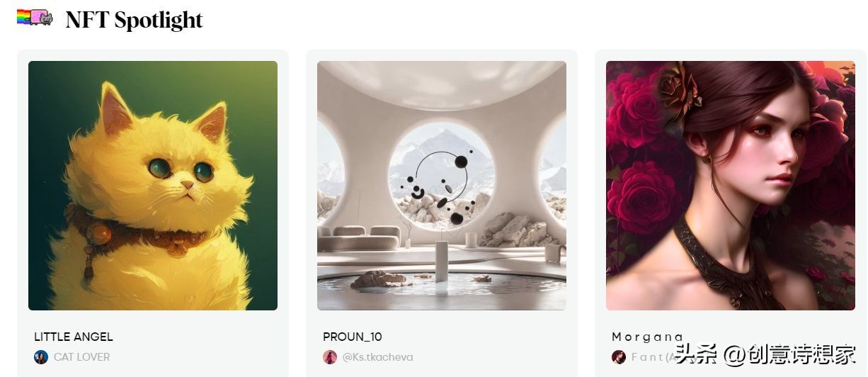Click the yellow cat's orange collar pendant
The height and width of the screenshot is (377, 868).
(x=101, y=232)
